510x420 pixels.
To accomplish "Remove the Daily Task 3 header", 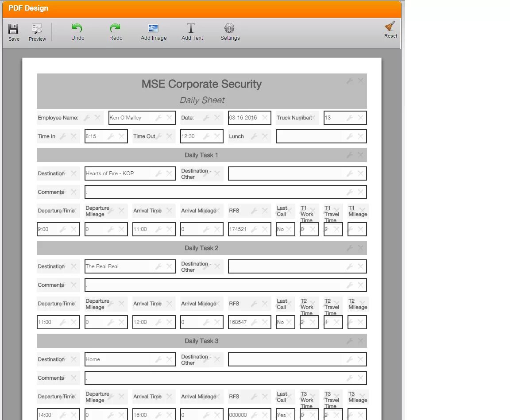I will pyautogui.click(x=361, y=341).
